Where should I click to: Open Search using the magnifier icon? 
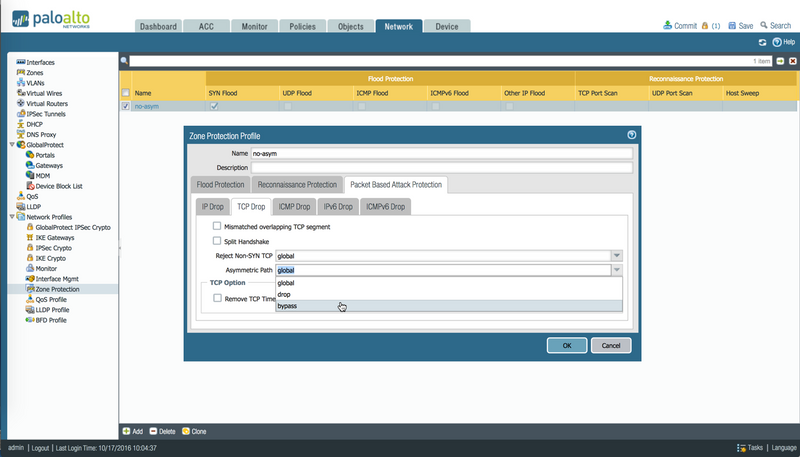coord(764,26)
